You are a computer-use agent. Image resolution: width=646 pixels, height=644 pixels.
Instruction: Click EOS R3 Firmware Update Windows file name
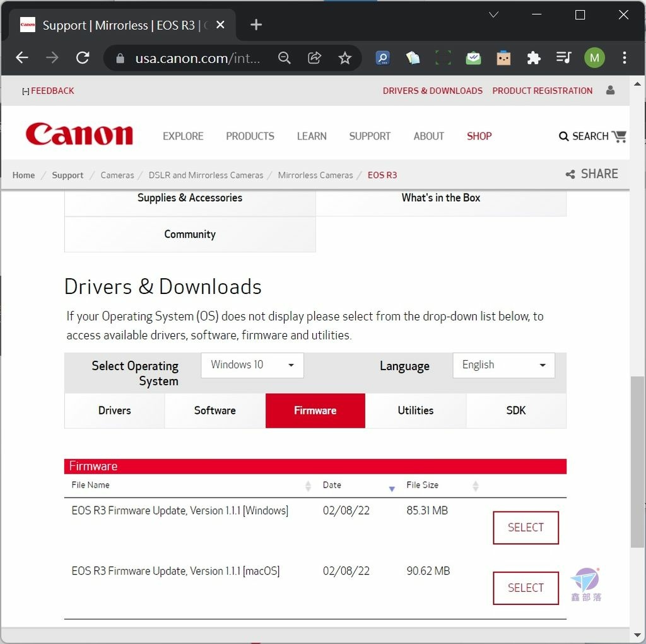[x=180, y=511]
